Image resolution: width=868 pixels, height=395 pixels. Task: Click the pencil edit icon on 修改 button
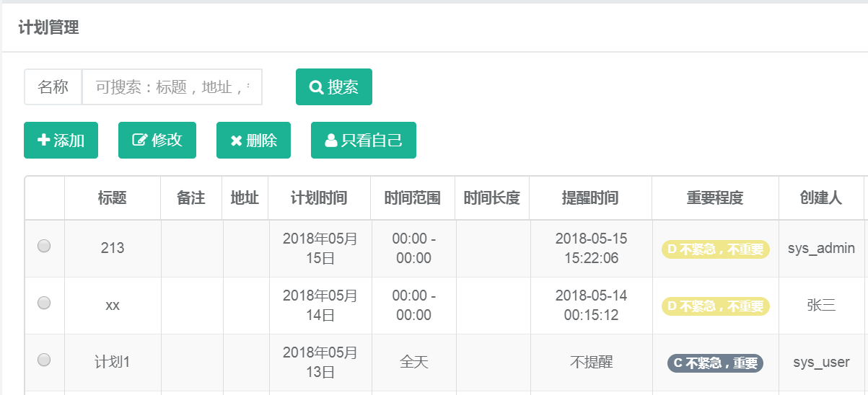(139, 141)
